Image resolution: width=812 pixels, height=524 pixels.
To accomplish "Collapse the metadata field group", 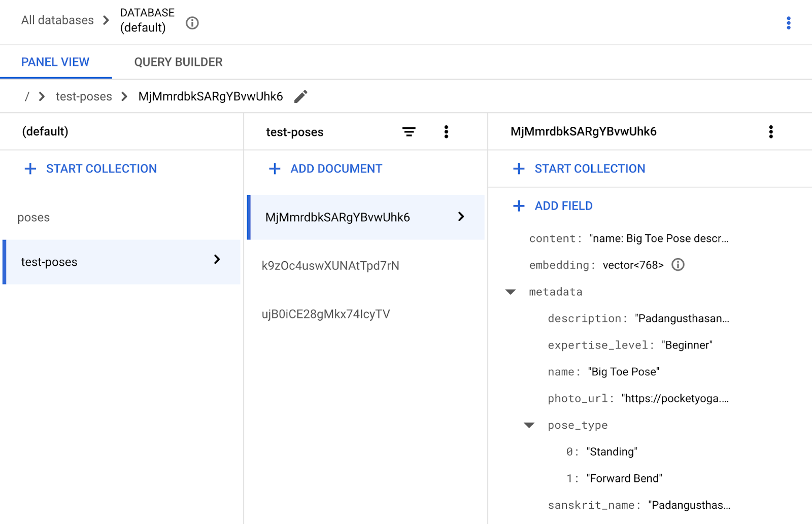I will [510, 291].
